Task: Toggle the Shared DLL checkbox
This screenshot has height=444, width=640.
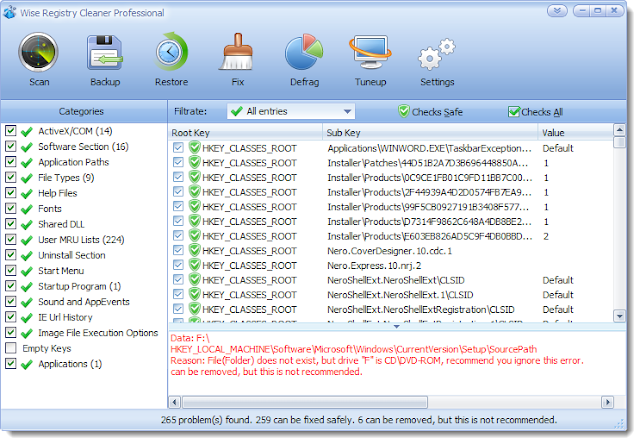Action: (11, 224)
